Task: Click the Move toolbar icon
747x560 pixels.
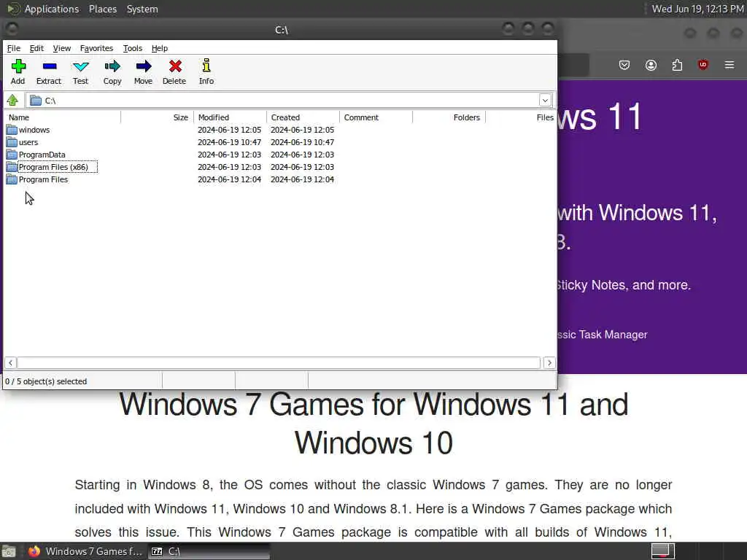Action: click(144, 66)
